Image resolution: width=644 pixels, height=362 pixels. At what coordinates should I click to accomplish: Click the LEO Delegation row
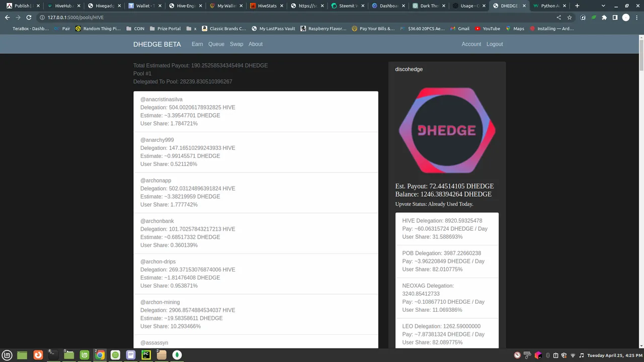tap(447, 333)
